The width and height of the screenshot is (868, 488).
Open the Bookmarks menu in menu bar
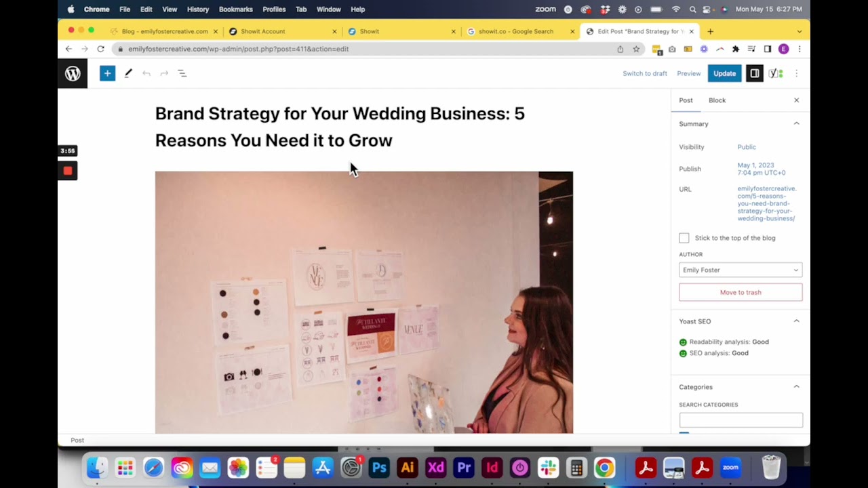[x=235, y=9]
